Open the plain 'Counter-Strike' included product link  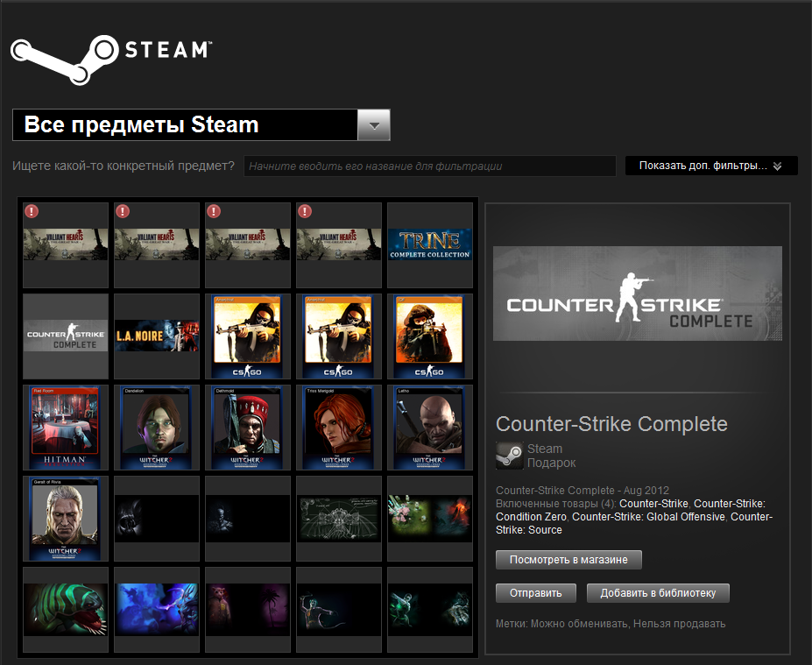(x=653, y=504)
